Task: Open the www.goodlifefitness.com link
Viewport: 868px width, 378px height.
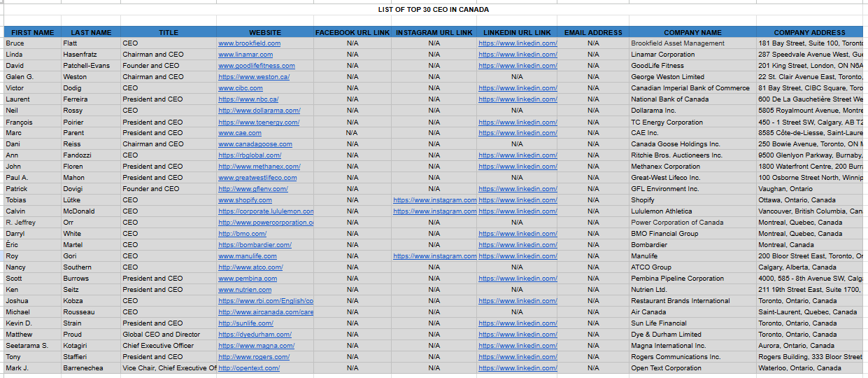Action: point(257,66)
